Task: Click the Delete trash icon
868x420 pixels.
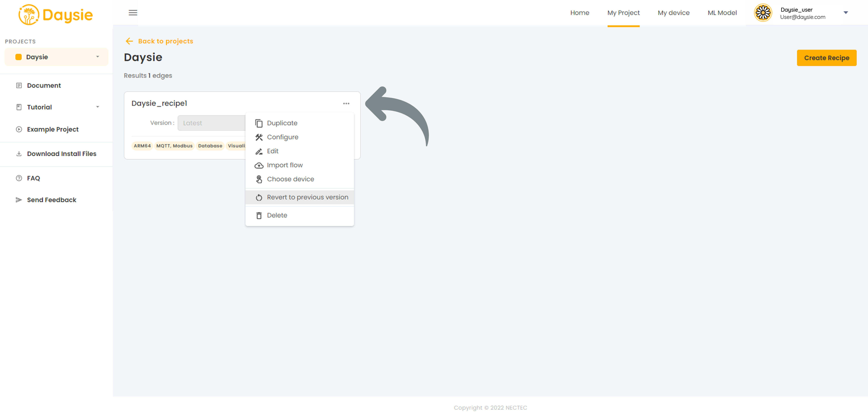Action: coord(259,215)
